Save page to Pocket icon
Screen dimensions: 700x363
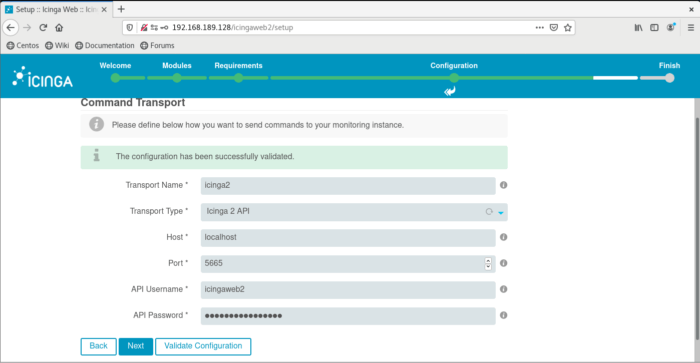pyautogui.click(x=554, y=28)
